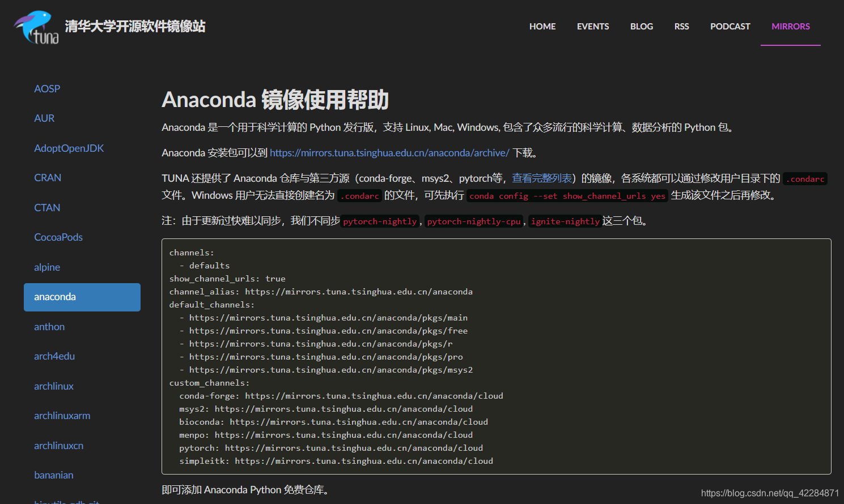The width and height of the screenshot is (844, 504).
Task: Click the pkgs/r URL line
Action: pos(316,344)
